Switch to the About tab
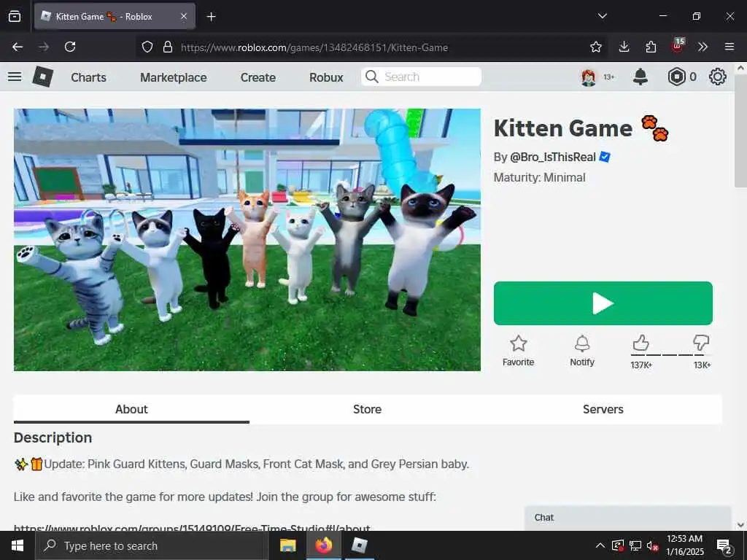Viewport: 747px width, 560px height. point(131,409)
